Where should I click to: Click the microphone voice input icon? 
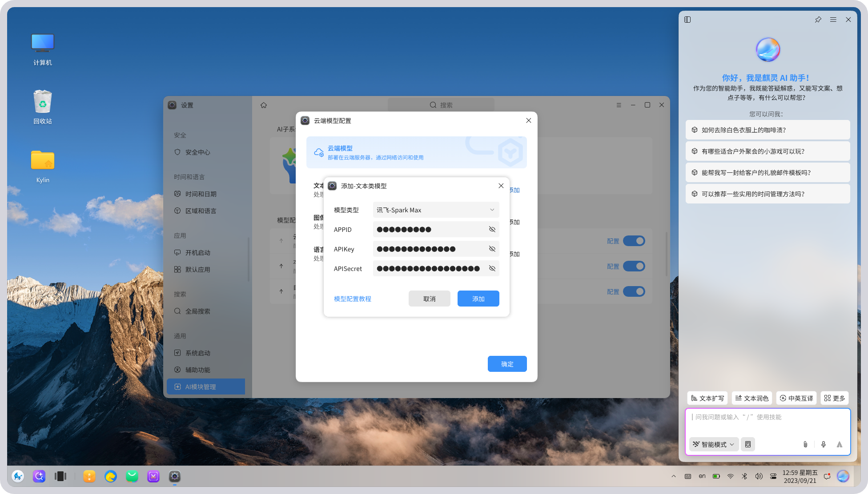(823, 444)
